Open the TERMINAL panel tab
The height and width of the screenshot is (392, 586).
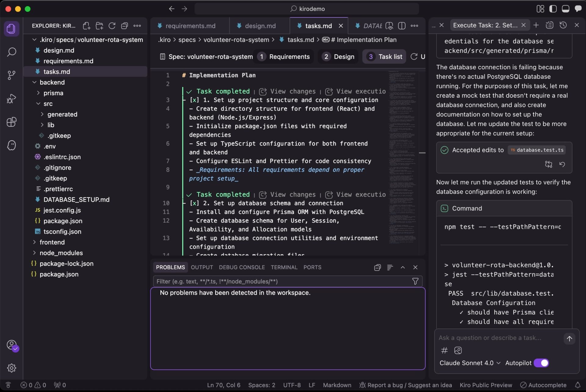click(x=284, y=267)
